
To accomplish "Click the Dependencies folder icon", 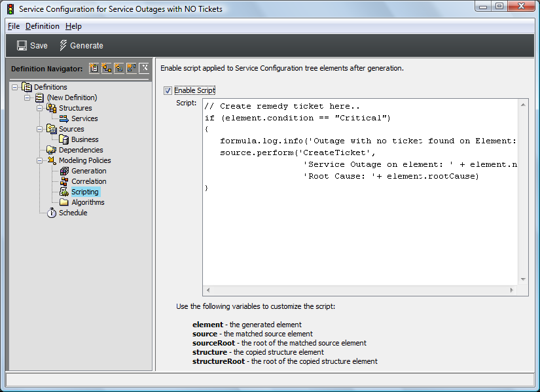I will [x=52, y=150].
